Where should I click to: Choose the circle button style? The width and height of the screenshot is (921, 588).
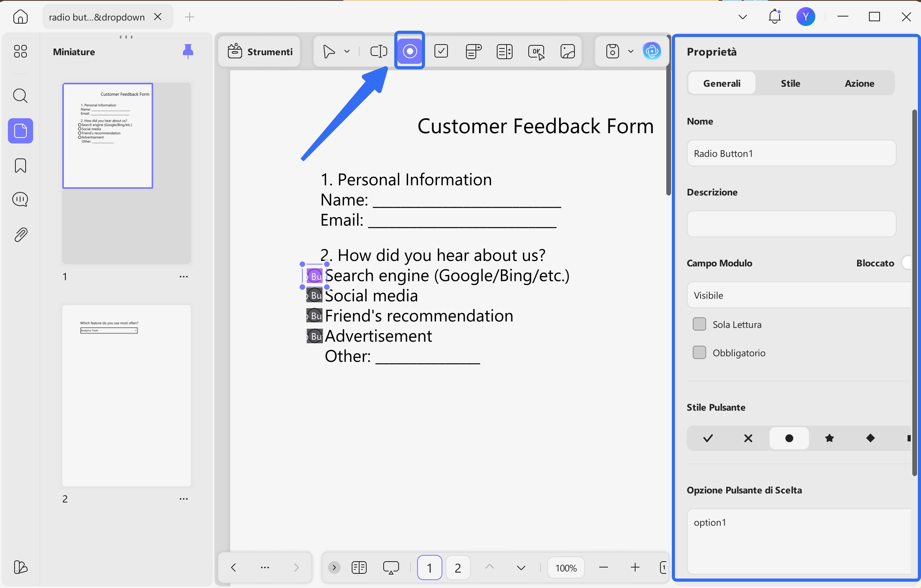(x=789, y=438)
